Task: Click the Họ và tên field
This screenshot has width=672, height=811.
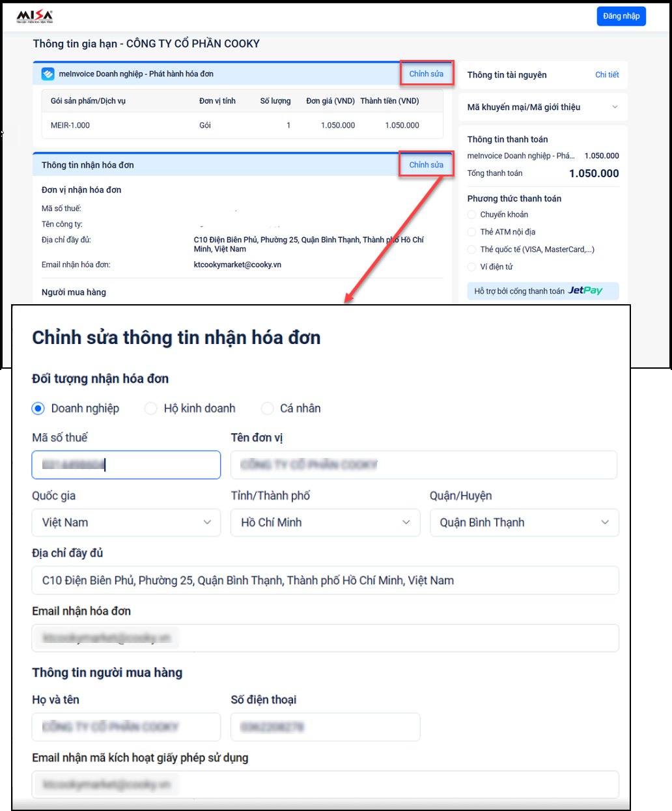Action: (x=126, y=727)
